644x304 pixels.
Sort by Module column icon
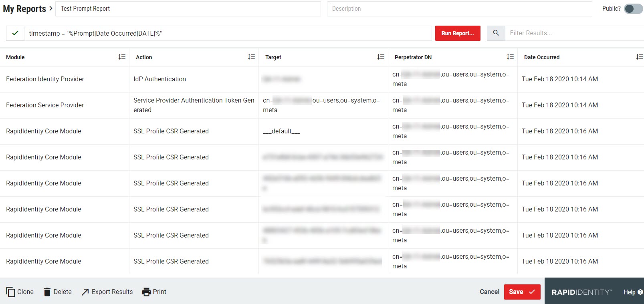tap(122, 57)
